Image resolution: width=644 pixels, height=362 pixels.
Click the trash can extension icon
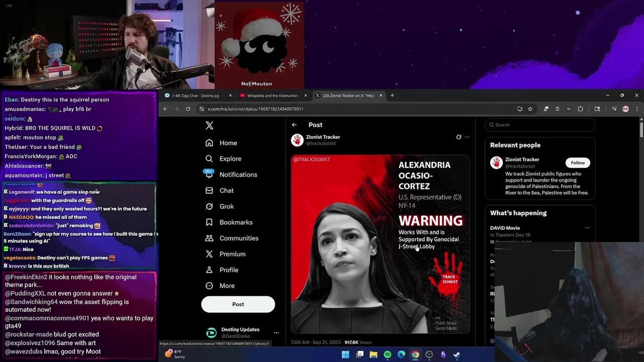click(557, 109)
